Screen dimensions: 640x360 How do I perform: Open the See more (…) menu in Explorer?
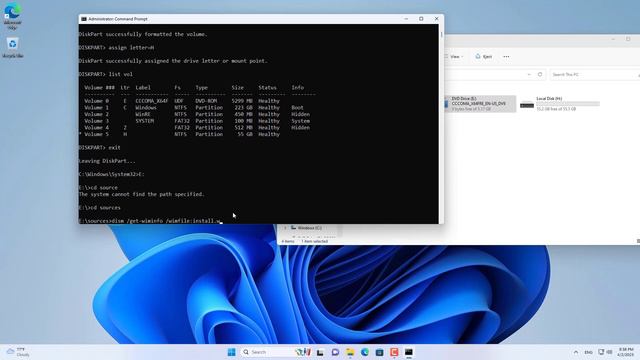(x=506, y=57)
